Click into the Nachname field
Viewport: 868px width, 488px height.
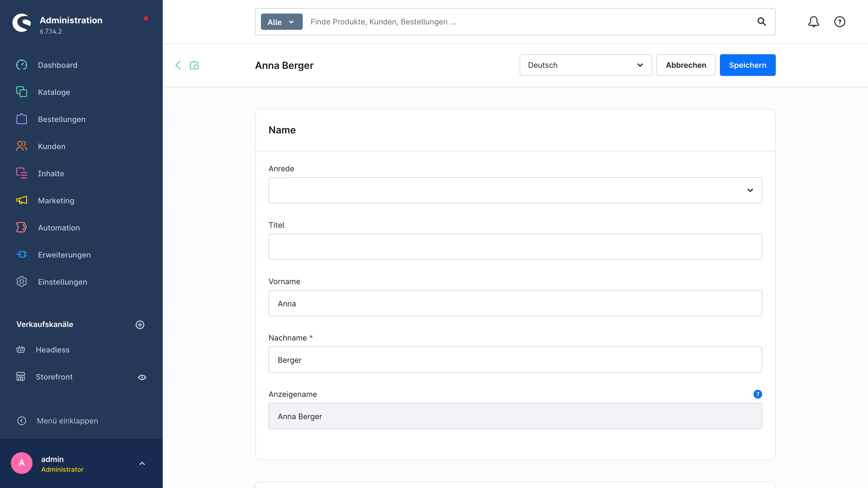click(x=515, y=359)
